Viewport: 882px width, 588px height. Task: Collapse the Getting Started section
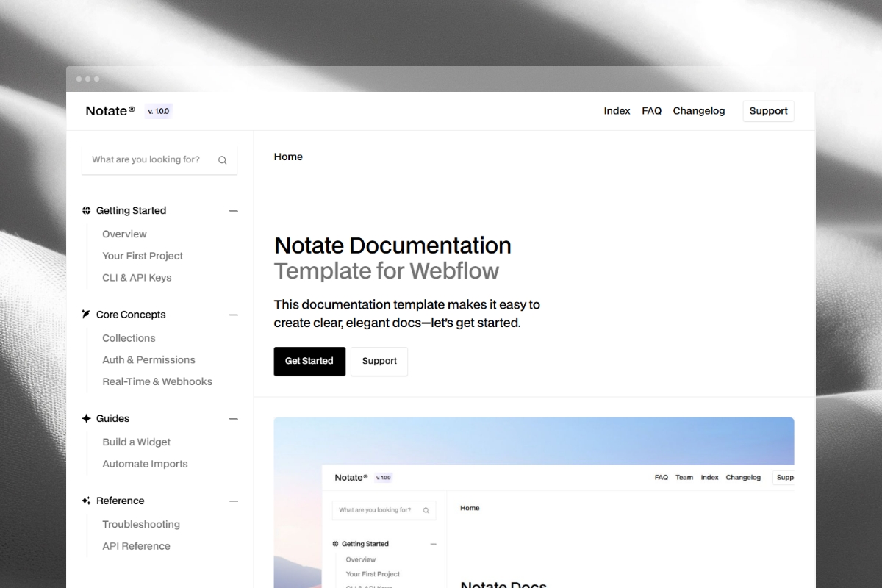tap(234, 210)
